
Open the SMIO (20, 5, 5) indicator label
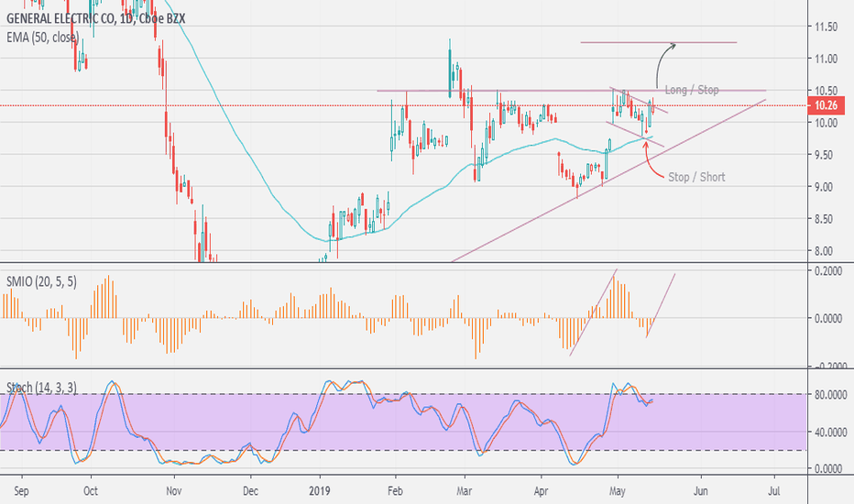point(41,281)
